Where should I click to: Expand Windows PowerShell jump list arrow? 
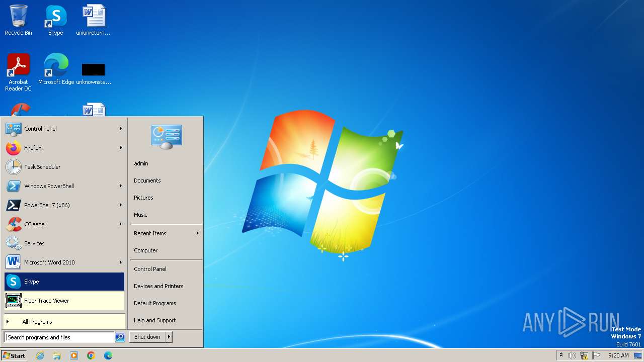coord(121,186)
